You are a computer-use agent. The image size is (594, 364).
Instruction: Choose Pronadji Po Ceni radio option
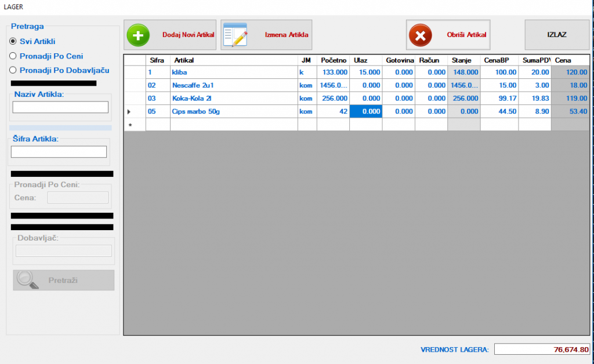pos(13,56)
